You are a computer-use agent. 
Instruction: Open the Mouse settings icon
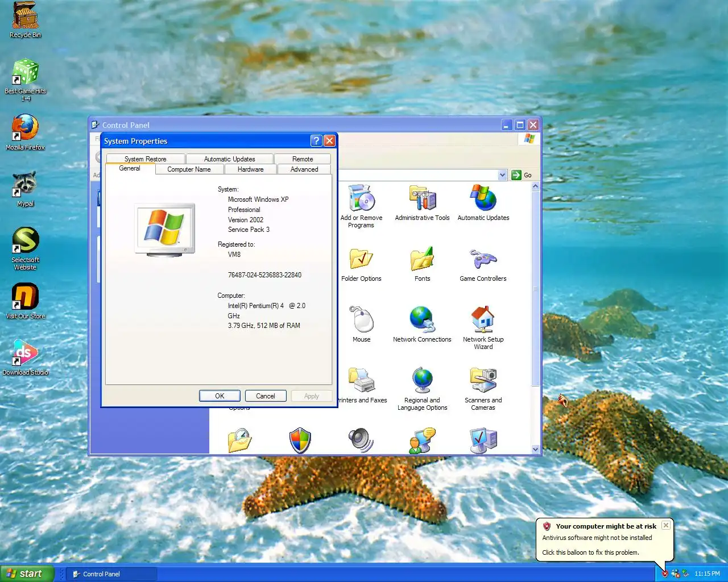click(361, 325)
